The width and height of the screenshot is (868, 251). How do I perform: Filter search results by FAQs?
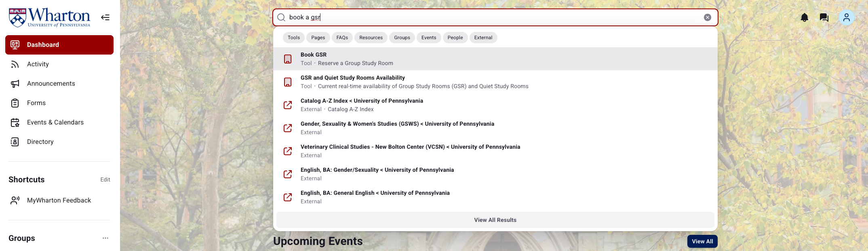coord(342,38)
